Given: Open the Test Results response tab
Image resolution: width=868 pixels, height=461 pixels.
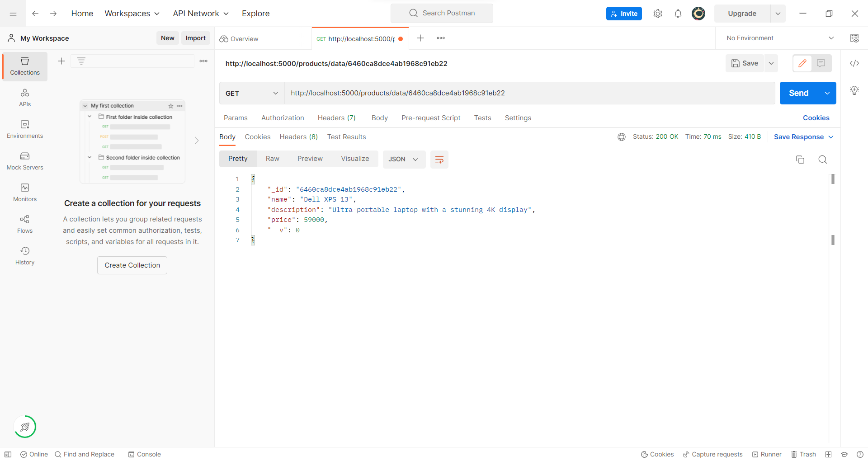Looking at the screenshot, I should tap(346, 137).
